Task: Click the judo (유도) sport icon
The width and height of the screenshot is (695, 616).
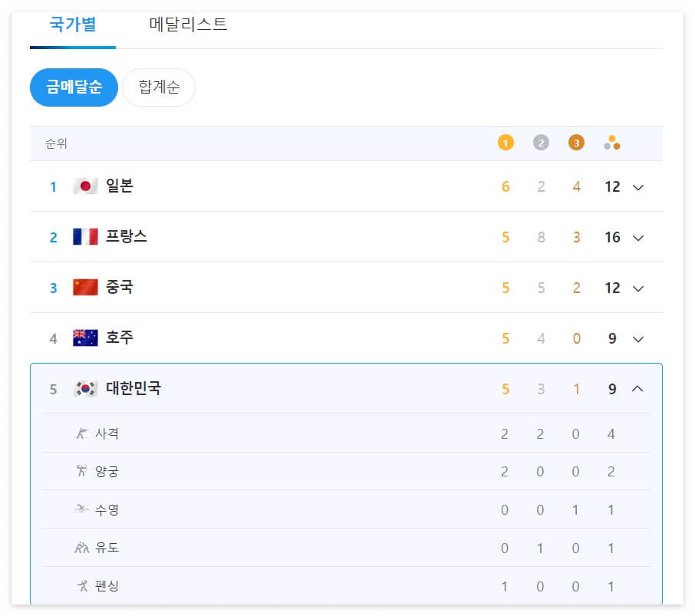Action: tap(81, 547)
